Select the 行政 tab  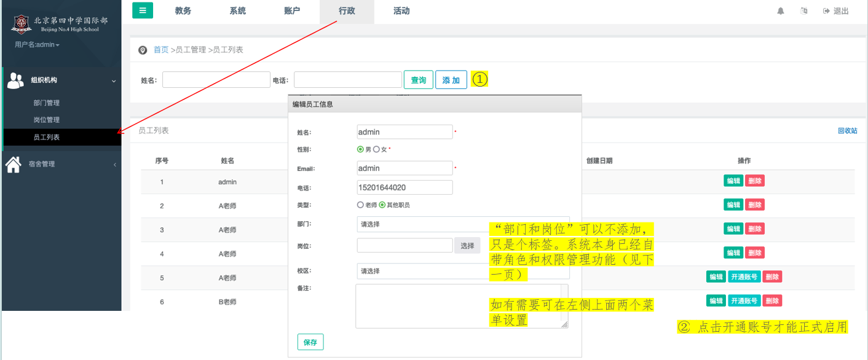click(347, 11)
